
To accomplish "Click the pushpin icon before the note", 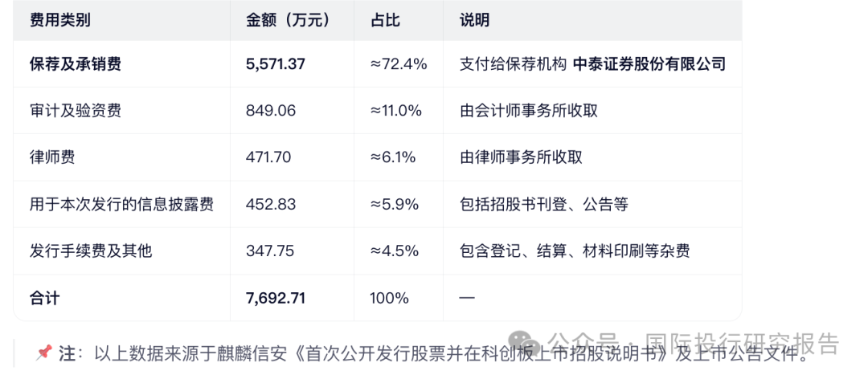I will click(43, 353).
